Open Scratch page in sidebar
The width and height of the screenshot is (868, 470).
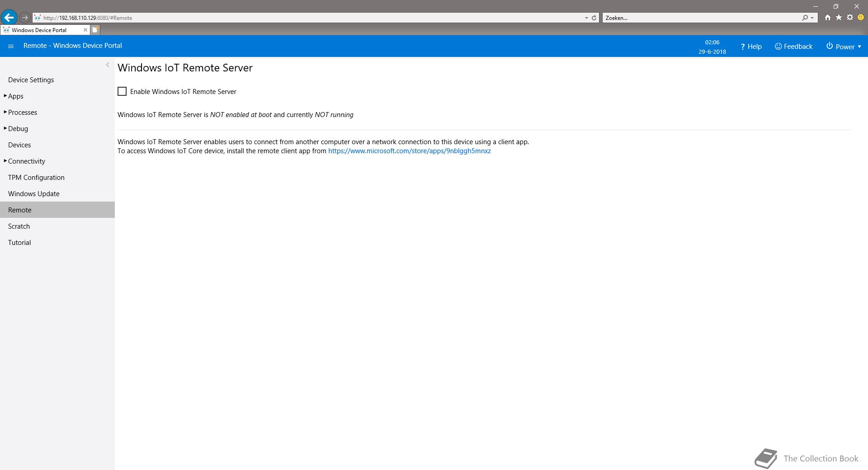(19, 226)
